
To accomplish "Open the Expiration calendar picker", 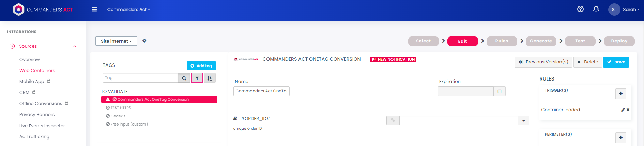I will coord(499,91).
